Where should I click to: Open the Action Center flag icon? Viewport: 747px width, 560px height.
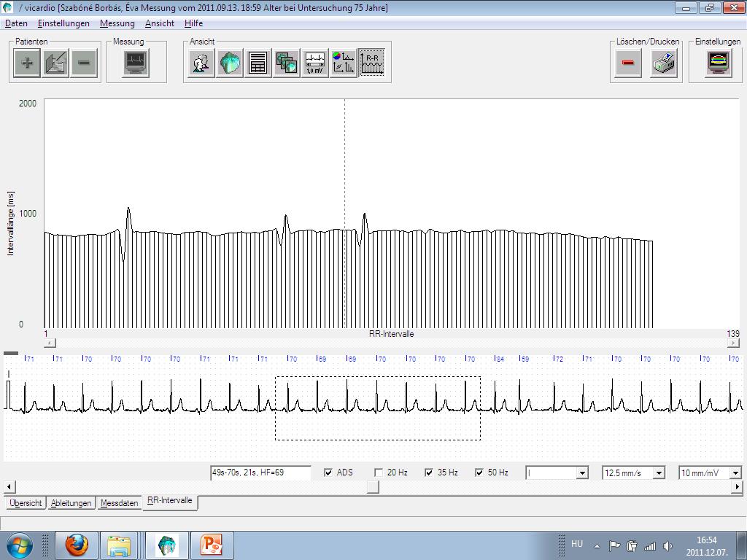615,546
